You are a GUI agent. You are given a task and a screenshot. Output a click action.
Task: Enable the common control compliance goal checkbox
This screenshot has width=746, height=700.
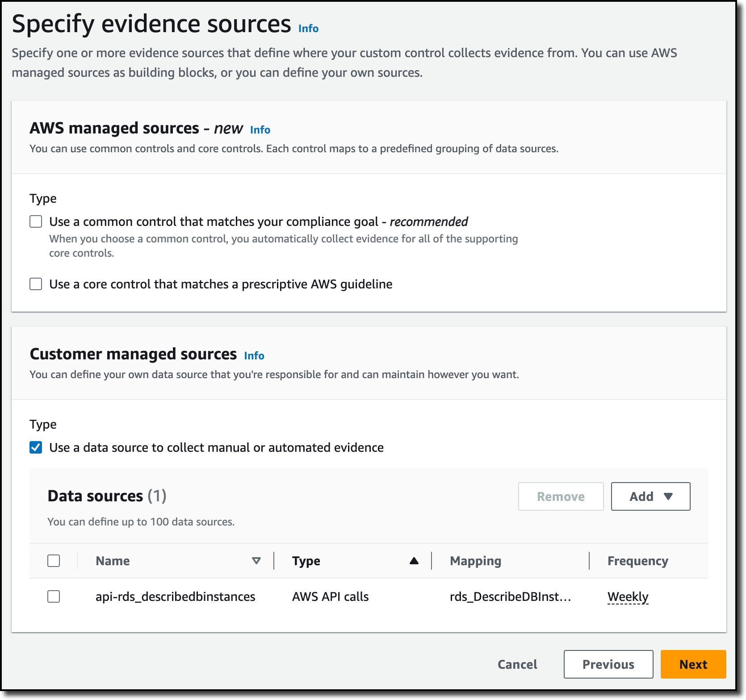pyautogui.click(x=36, y=221)
